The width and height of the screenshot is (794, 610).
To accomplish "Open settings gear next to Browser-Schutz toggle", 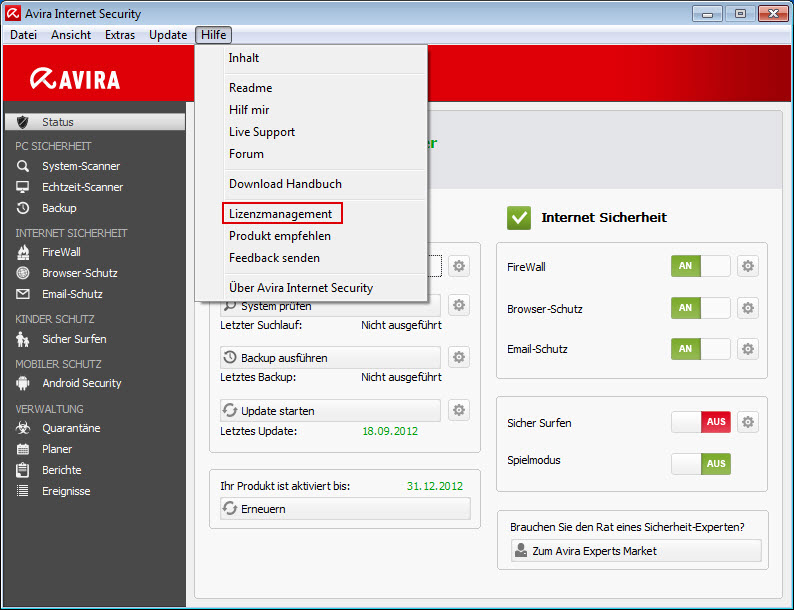I will click(748, 308).
